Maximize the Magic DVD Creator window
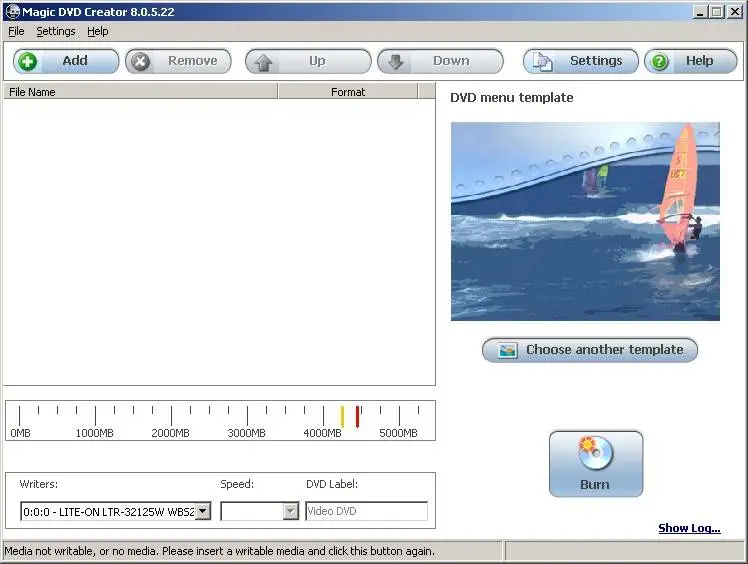Screen dimensions: 748x564 [717, 12]
